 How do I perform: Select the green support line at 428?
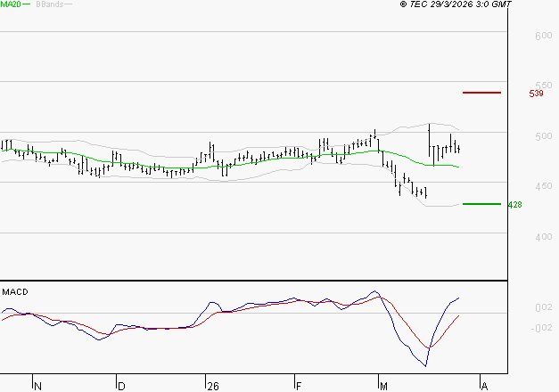[482, 204]
